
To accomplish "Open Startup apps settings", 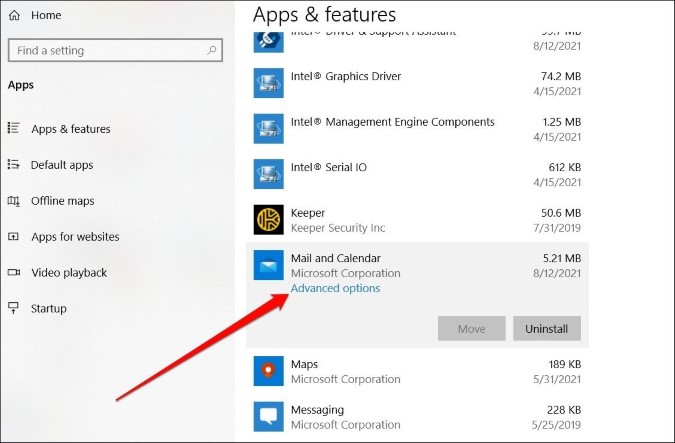I will click(49, 308).
